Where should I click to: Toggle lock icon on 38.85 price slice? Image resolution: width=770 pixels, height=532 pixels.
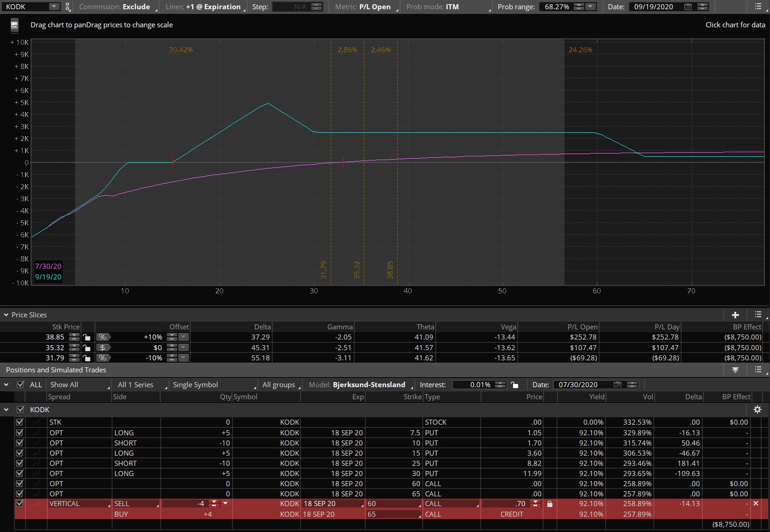click(x=87, y=337)
